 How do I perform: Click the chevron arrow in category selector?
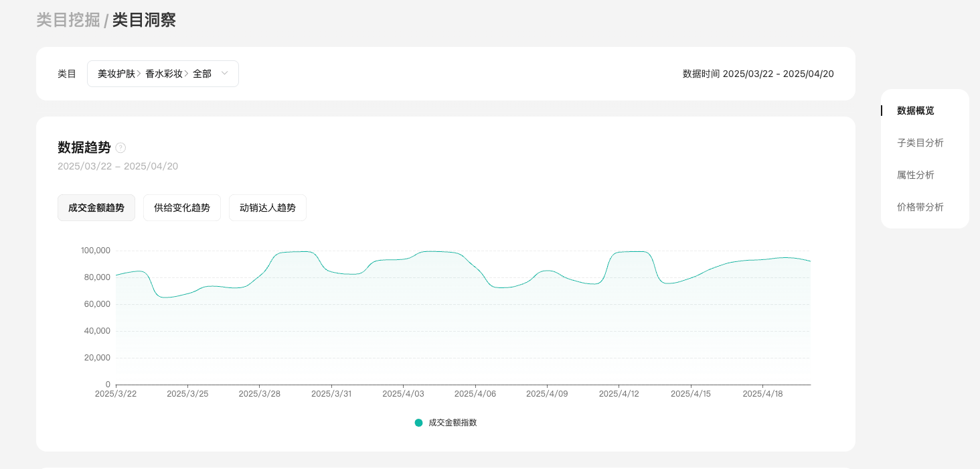[x=225, y=74]
